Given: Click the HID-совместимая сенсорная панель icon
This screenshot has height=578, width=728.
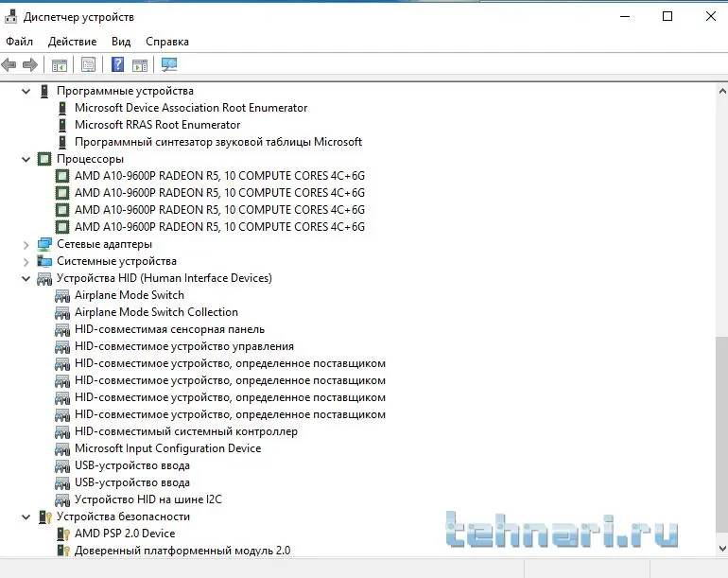Looking at the screenshot, I should point(62,329).
